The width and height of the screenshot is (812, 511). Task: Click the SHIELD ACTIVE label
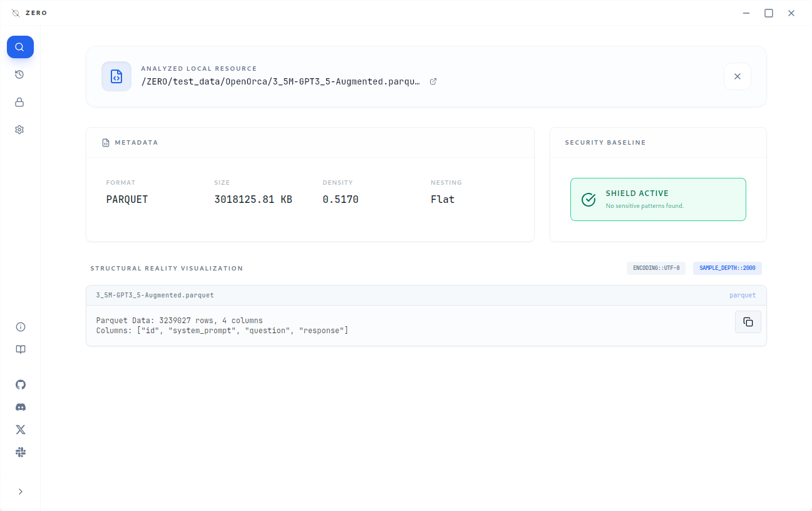(637, 194)
